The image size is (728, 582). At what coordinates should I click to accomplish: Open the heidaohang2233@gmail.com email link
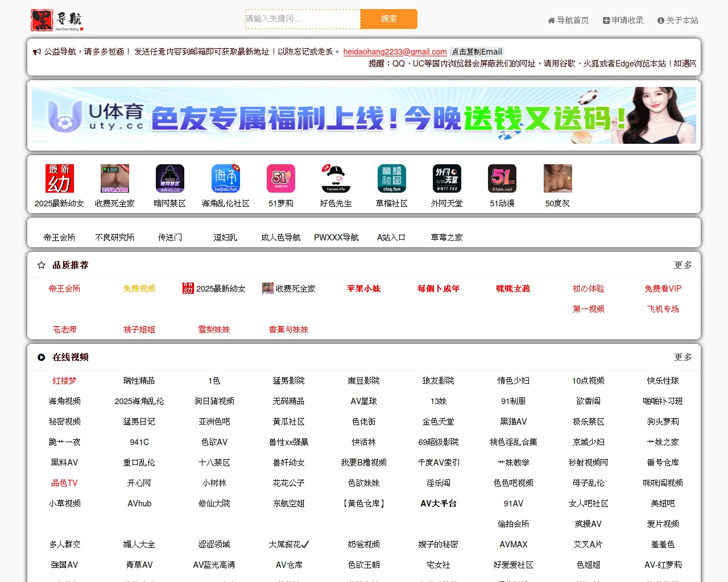[x=395, y=52]
